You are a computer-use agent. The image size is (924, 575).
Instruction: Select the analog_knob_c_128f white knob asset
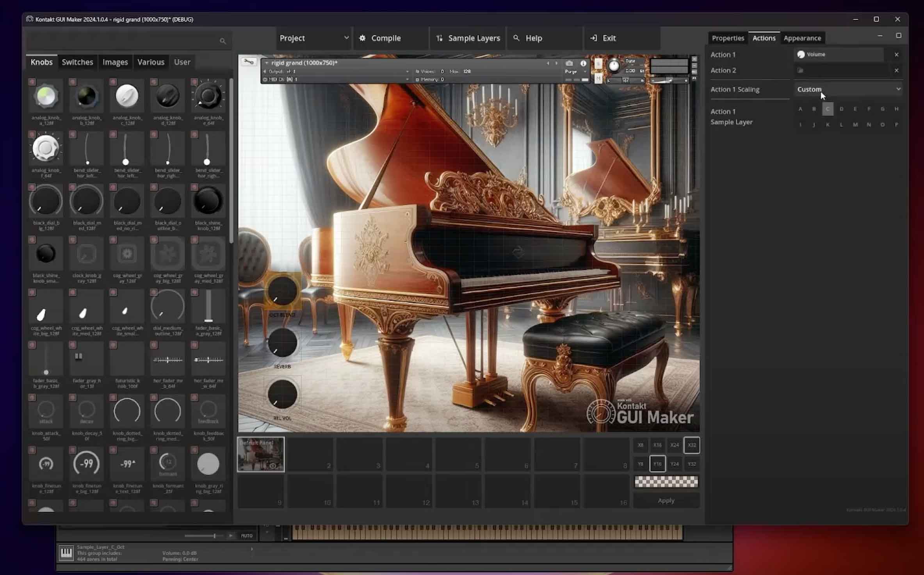coord(127,96)
